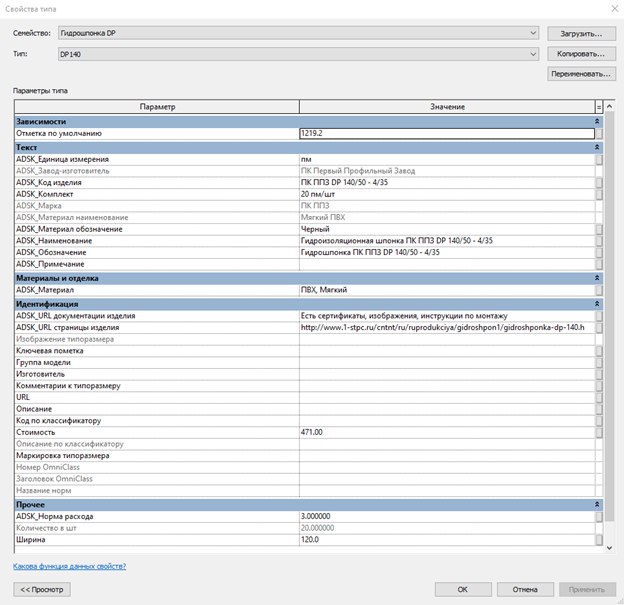The width and height of the screenshot is (624, 605).
Task: Click associate button beside Отметка по умолчанию value
Action: click(x=599, y=133)
